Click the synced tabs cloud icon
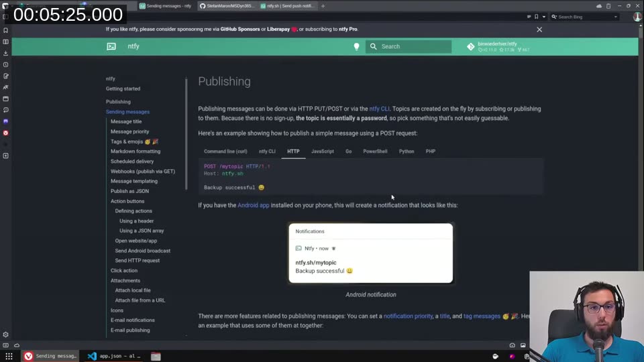This screenshot has width=644, height=362. click(599, 6)
